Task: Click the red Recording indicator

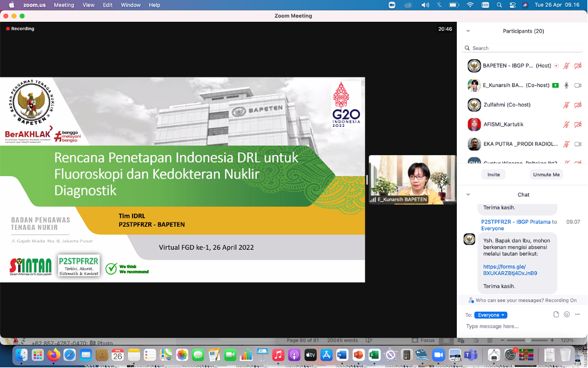Action: coord(20,29)
